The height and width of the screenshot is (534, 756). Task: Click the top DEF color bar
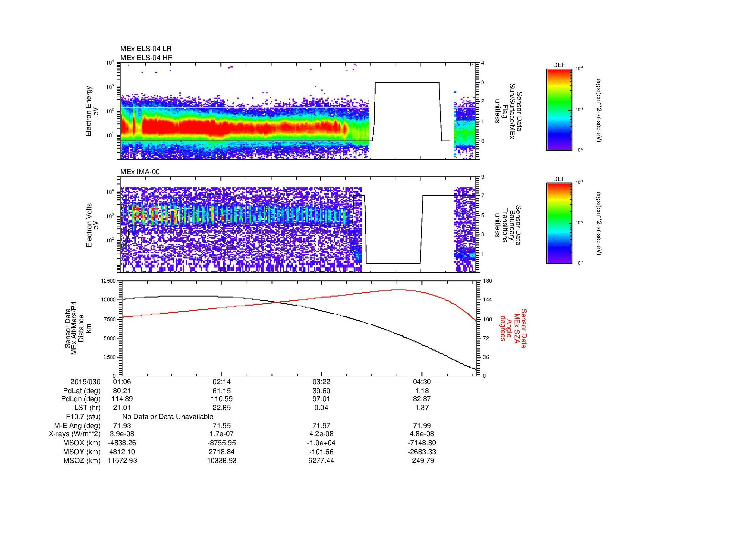559,110
